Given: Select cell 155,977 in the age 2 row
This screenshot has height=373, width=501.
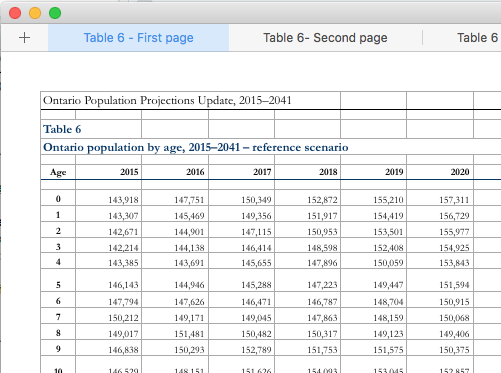Looking at the screenshot, I should pyautogui.click(x=440, y=230).
